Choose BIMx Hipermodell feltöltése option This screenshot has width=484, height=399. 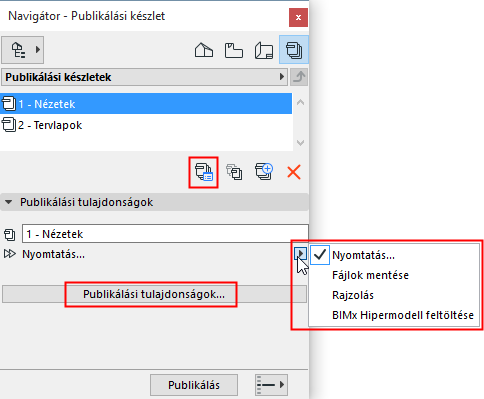(395, 315)
